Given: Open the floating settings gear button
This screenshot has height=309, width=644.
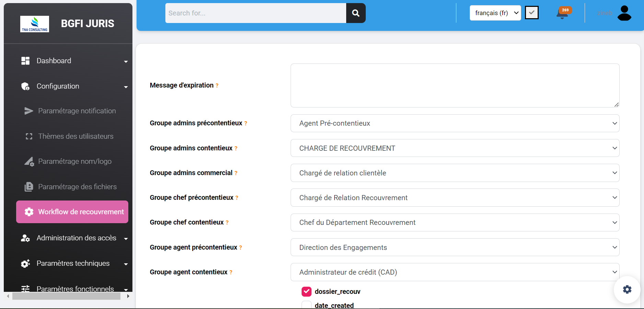Looking at the screenshot, I should point(627,289).
